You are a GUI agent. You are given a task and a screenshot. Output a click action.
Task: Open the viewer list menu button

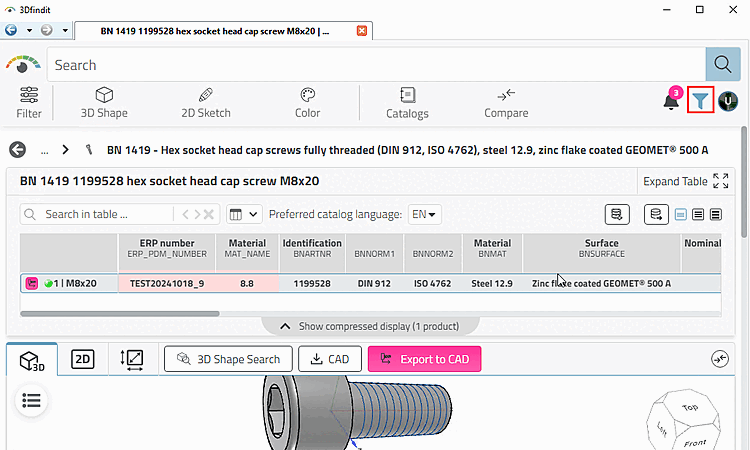31,400
